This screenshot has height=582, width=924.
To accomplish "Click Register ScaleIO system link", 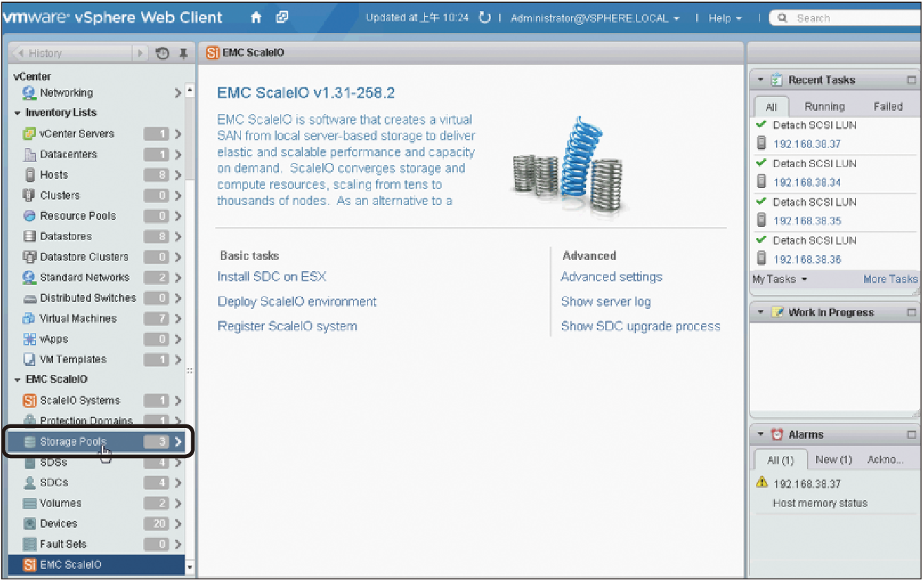I will coord(287,326).
